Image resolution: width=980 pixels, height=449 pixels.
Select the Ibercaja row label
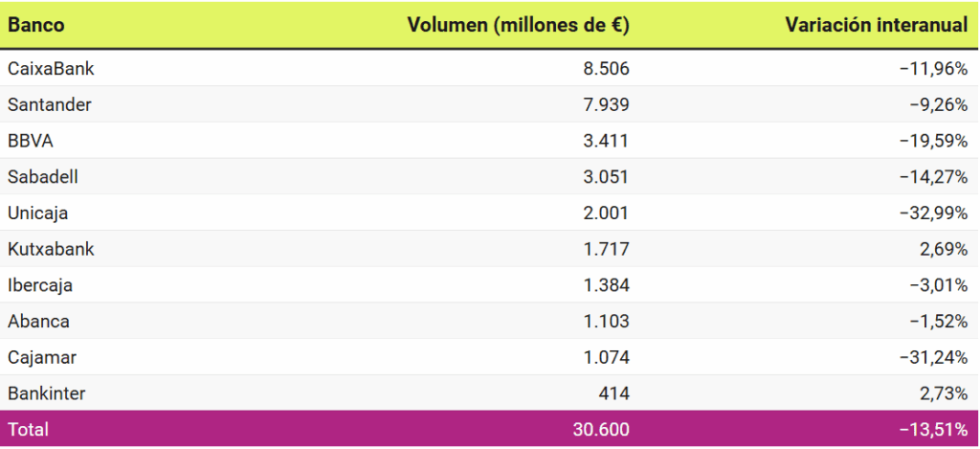coord(40,285)
